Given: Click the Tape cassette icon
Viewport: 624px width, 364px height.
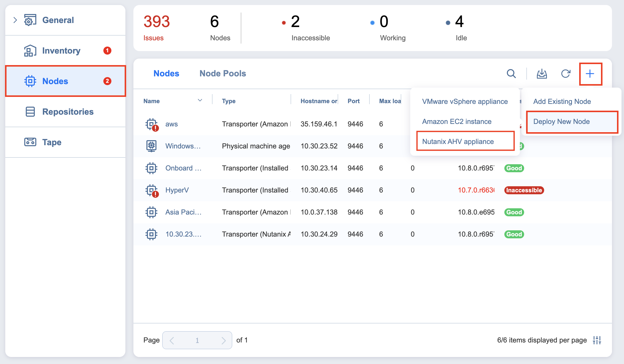Looking at the screenshot, I should tap(30, 142).
